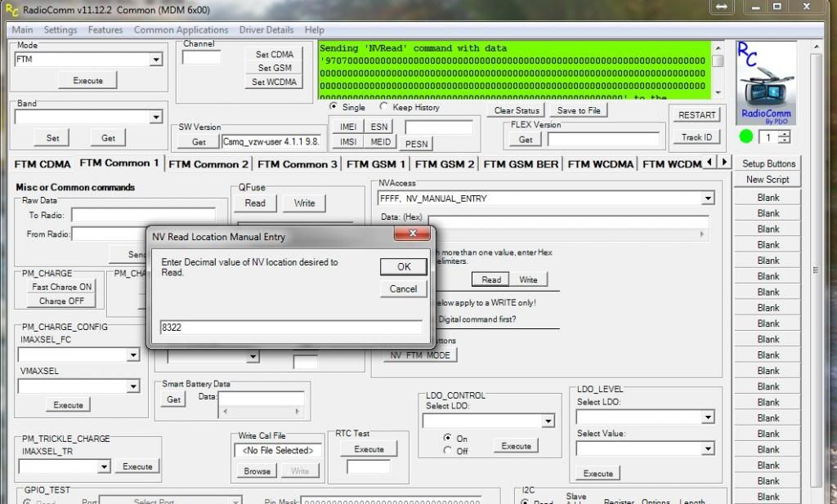Select the Single status radio button
The height and width of the screenshot is (504, 837).
click(333, 106)
